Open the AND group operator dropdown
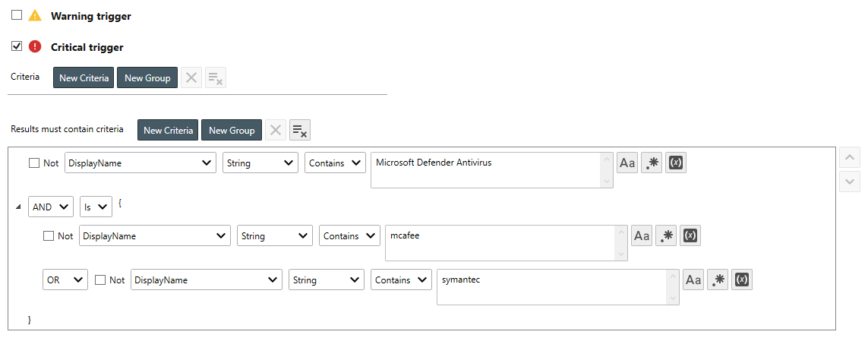Screen dimensions: 868x338 point(50,206)
